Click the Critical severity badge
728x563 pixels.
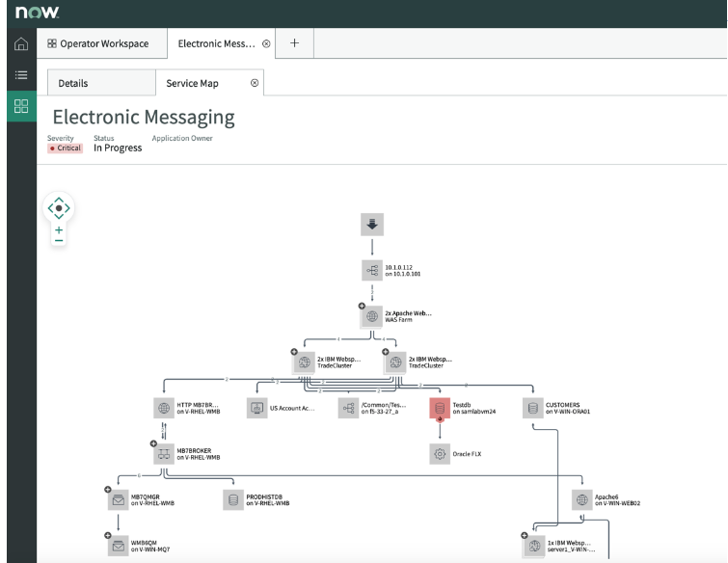click(65, 148)
